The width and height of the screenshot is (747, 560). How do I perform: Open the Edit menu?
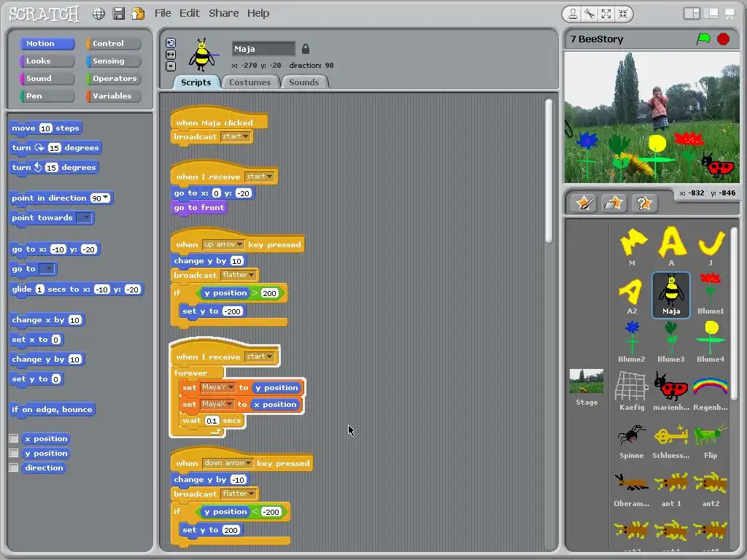click(x=189, y=13)
